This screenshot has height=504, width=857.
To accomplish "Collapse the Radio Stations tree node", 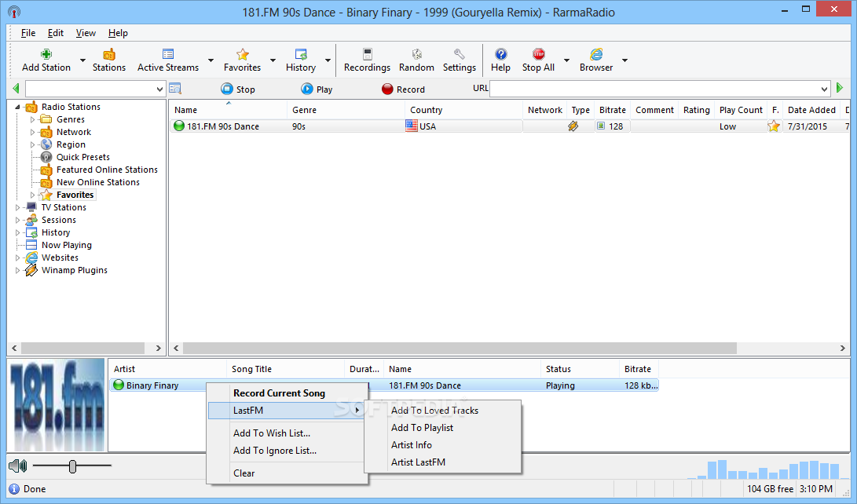I will tap(17, 107).
